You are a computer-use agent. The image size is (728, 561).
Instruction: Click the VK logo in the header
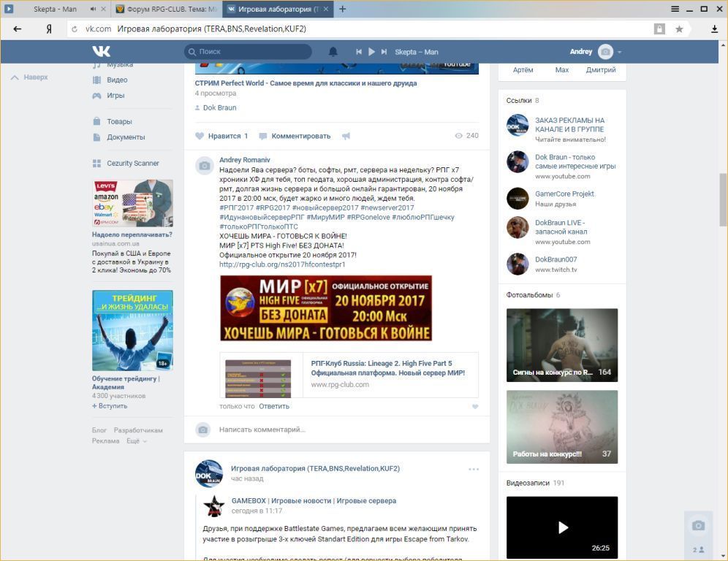point(101,52)
